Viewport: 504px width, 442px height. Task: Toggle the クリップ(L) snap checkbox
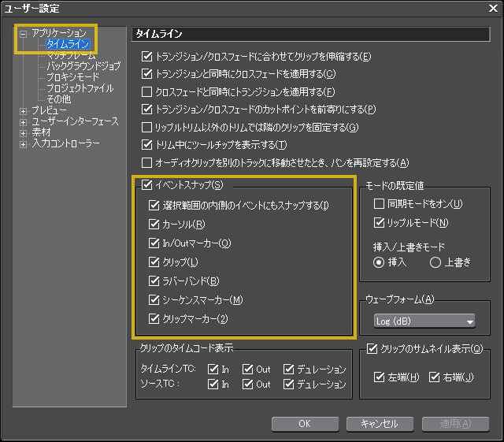pyautogui.click(x=154, y=262)
